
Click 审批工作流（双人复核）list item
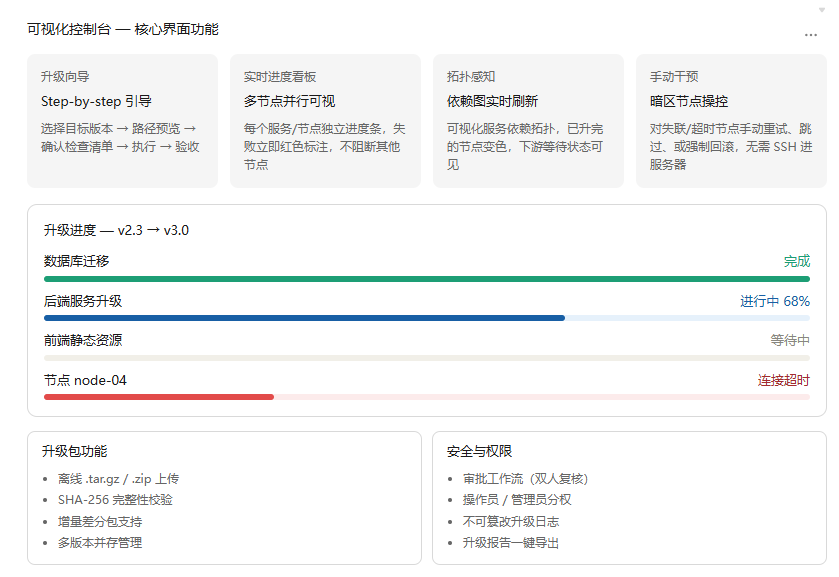[x=525, y=479]
